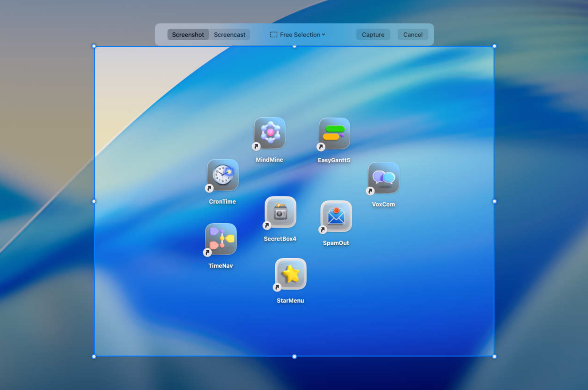Select the SecretBox4 safe icon
588x390 pixels.
280,212
